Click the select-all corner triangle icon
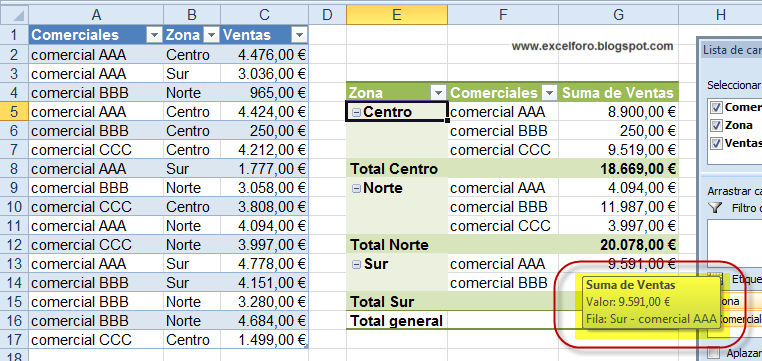Viewport: 762px width, 361px height. point(18,17)
